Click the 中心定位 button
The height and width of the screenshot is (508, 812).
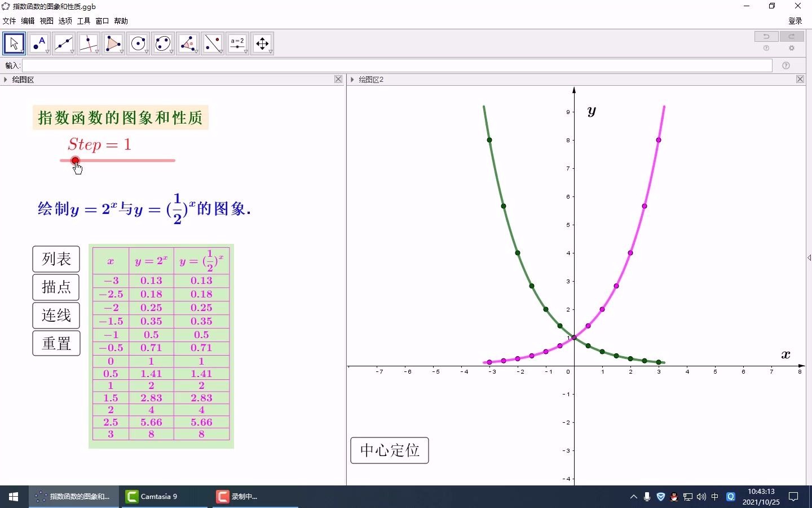point(390,450)
